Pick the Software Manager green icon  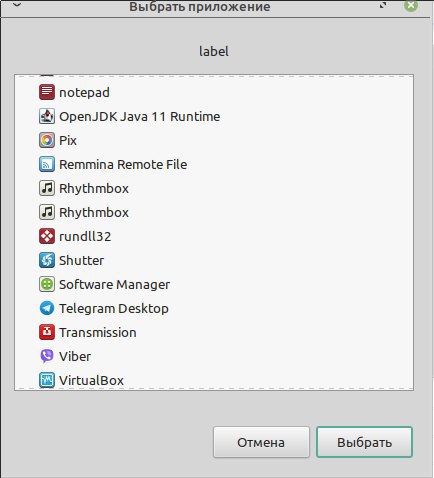(x=47, y=284)
